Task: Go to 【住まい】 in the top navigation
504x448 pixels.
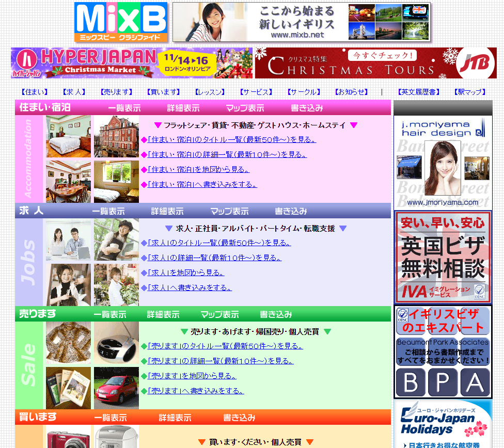Action: (35, 92)
